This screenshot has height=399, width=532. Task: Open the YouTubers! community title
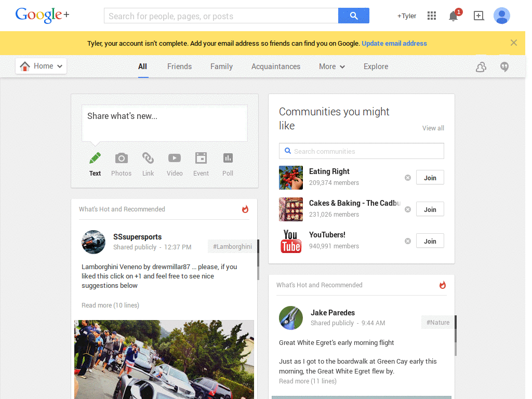(x=327, y=235)
